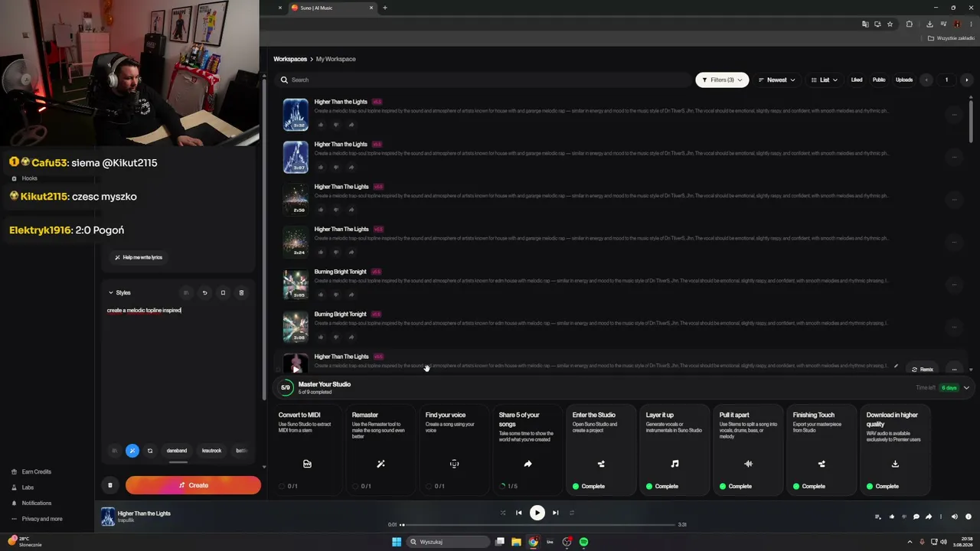Image resolution: width=980 pixels, height=551 pixels.
Task: Like the first Higher Than the Lights song
Action: (321, 125)
